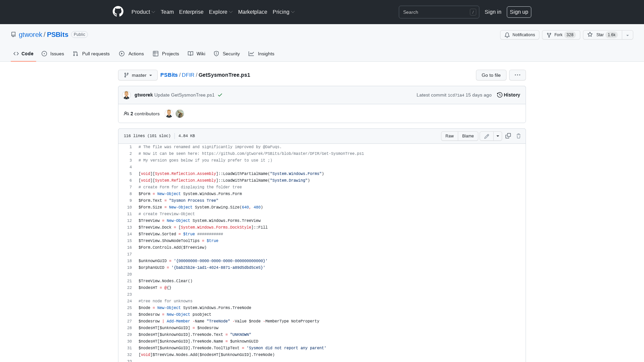The image size is (644, 362).
Task: View commit History with the clock icon
Action: [508, 95]
